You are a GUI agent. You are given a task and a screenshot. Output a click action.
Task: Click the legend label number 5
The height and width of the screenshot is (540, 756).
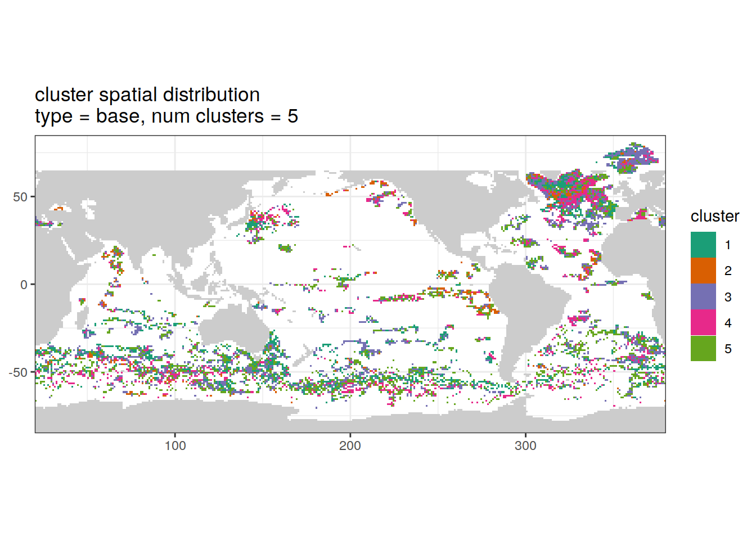tap(728, 349)
